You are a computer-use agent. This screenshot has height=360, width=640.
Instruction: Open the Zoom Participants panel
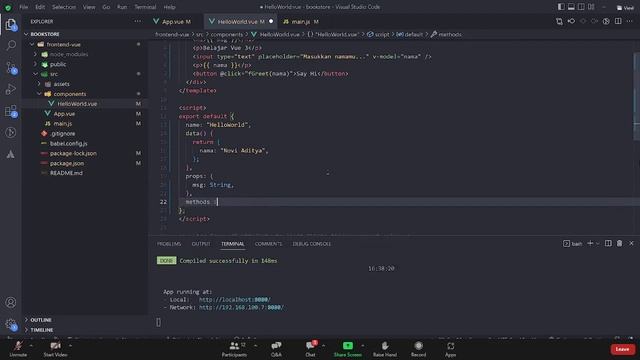point(234,349)
